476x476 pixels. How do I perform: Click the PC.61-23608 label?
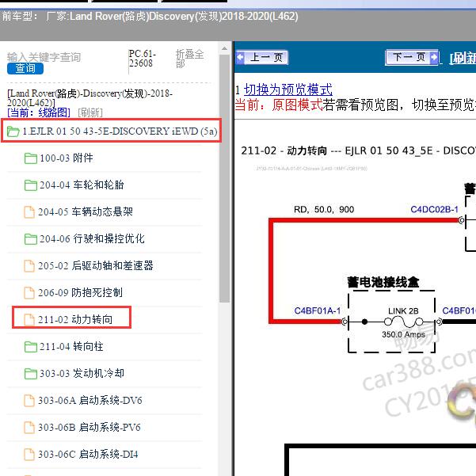tap(143, 59)
